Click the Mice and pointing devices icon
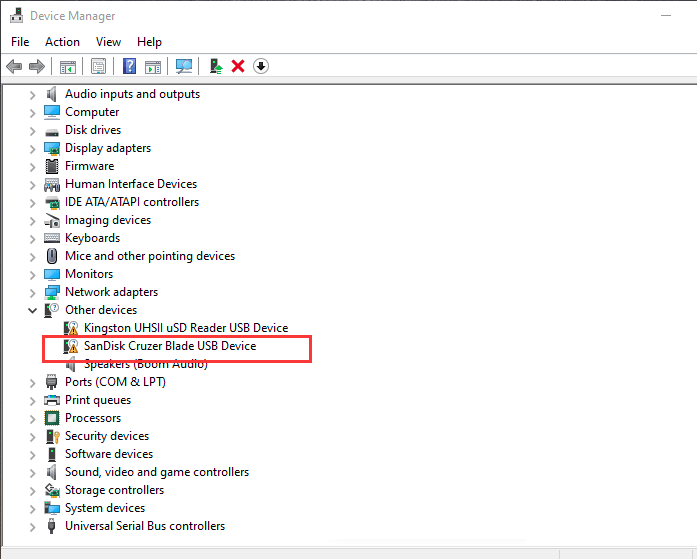Image resolution: width=697 pixels, height=559 pixels. (52, 256)
